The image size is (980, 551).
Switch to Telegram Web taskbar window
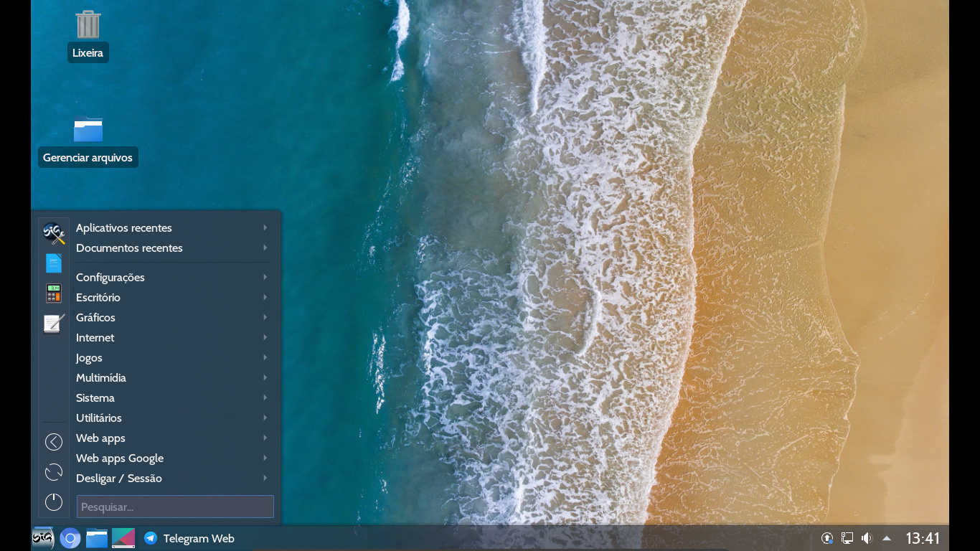[x=190, y=538]
